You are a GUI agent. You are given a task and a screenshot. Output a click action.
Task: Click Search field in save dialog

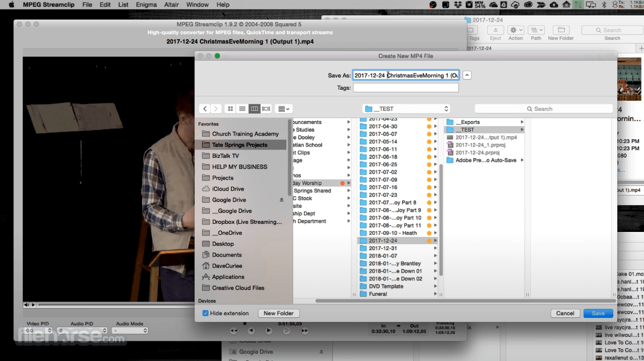544,109
